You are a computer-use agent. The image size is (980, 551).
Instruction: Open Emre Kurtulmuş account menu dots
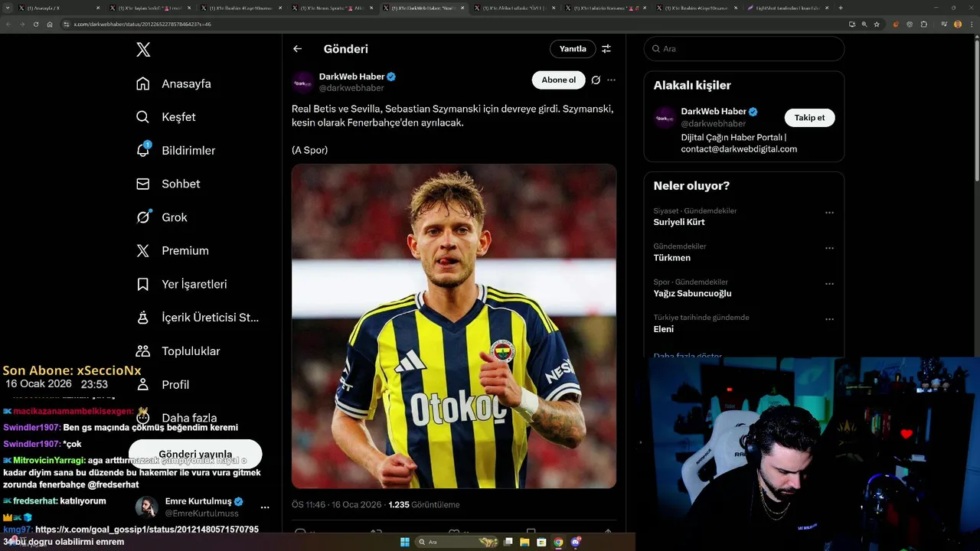point(265,507)
